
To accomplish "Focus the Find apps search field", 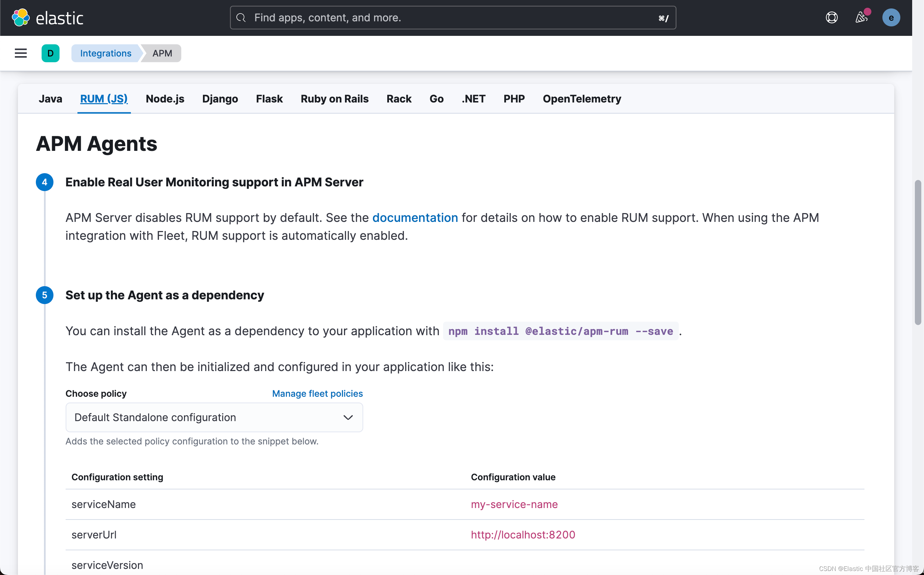I will click(453, 18).
